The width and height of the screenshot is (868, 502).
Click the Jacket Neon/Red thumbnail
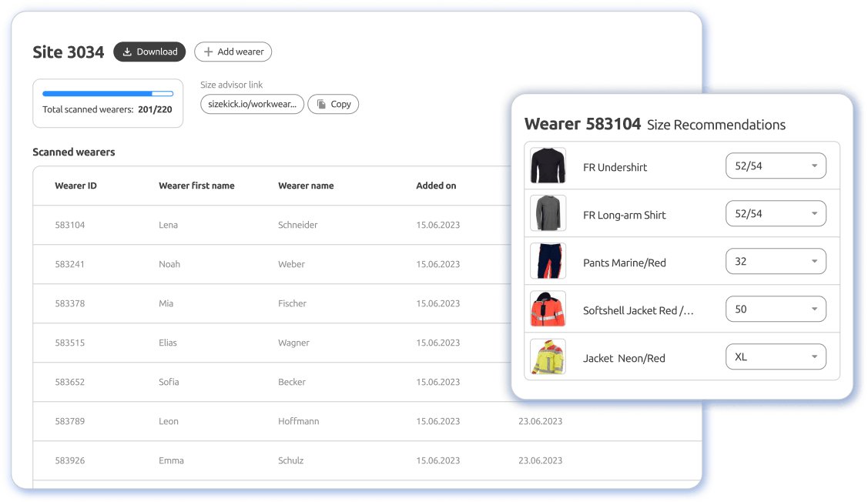click(548, 357)
